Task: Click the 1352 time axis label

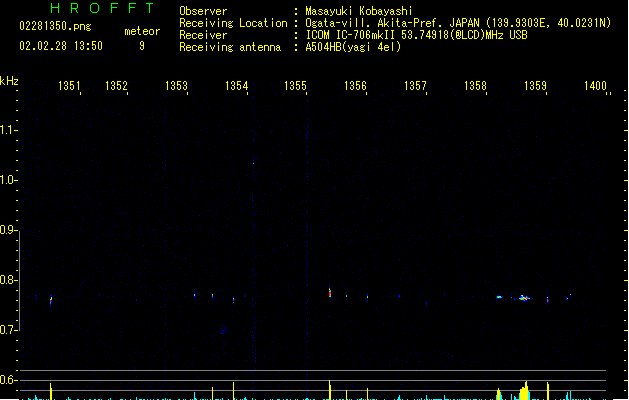Action: pyautogui.click(x=116, y=86)
